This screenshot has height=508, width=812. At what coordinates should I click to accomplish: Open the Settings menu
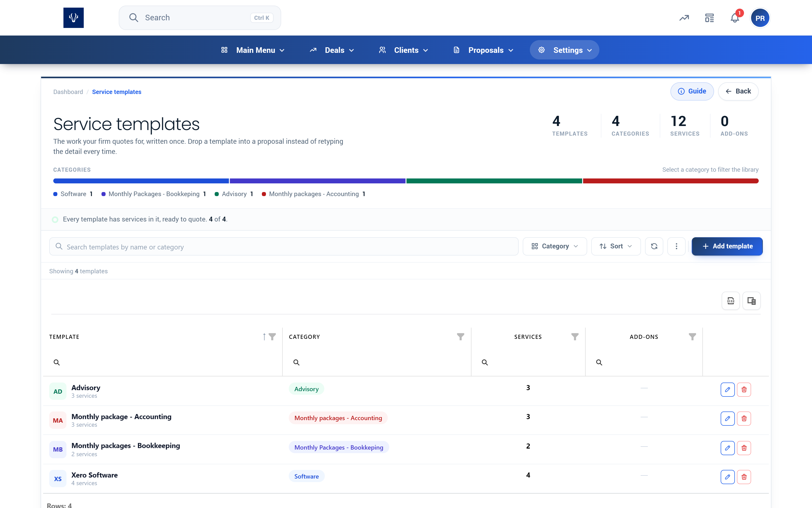coord(564,50)
